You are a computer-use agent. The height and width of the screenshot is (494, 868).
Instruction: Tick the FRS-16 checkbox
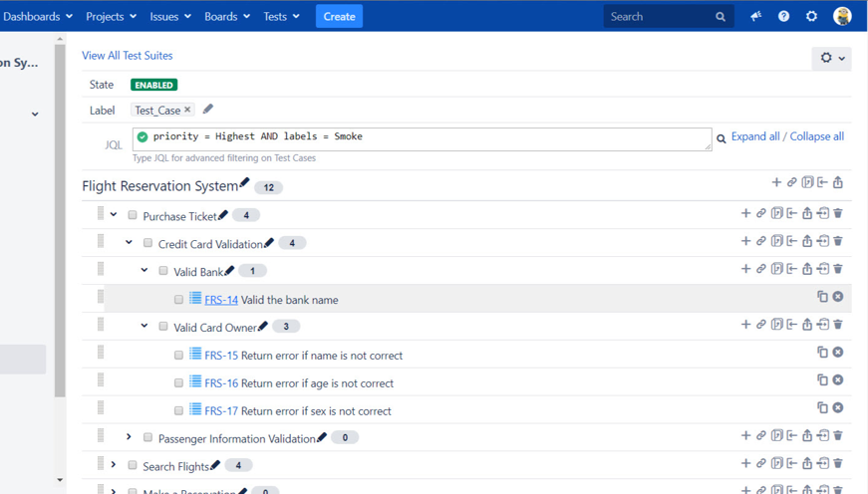pyautogui.click(x=178, y=382)
